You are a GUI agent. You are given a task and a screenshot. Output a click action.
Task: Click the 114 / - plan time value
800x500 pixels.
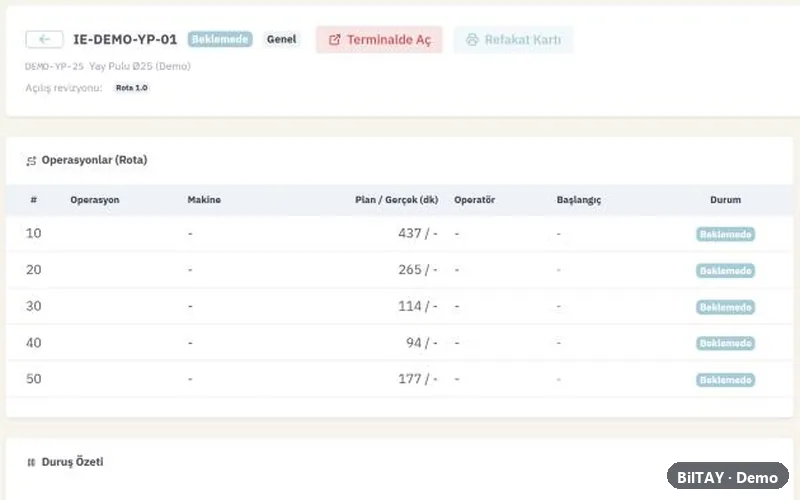[418, 306]
